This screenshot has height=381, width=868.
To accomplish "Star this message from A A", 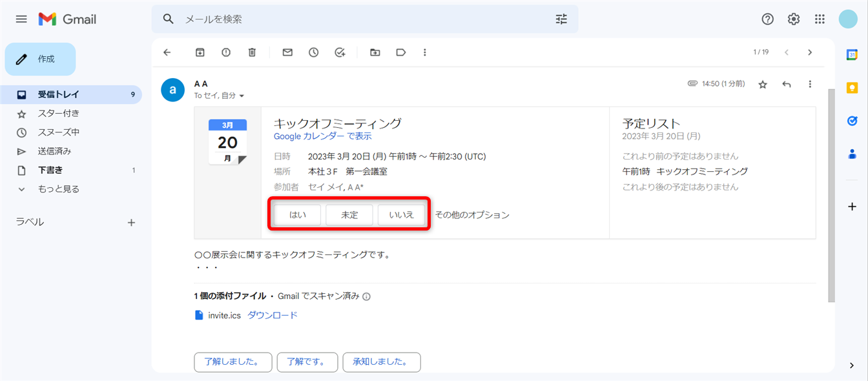I will [763, 84].
